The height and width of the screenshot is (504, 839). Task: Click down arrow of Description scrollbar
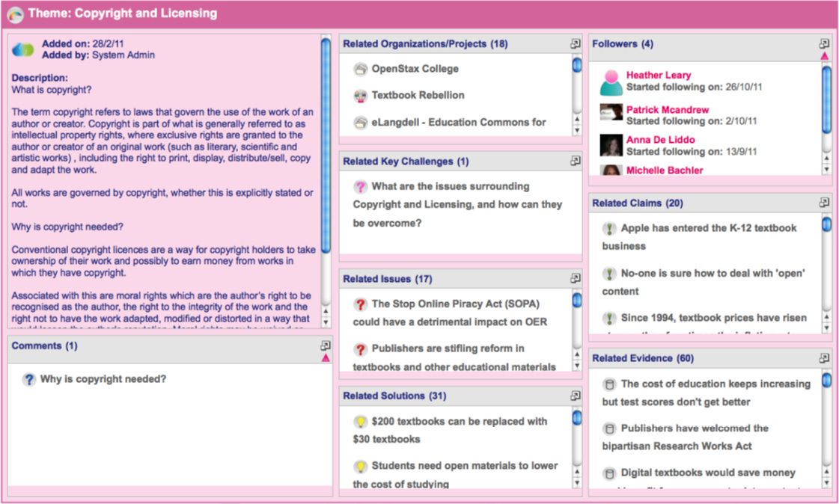(326, 322)
